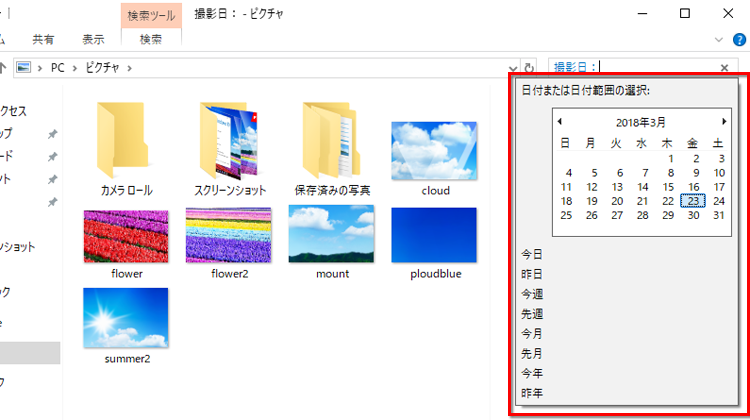Open the 表示 ribbon tab
750x420 pixels.
[x=93, y=39]
